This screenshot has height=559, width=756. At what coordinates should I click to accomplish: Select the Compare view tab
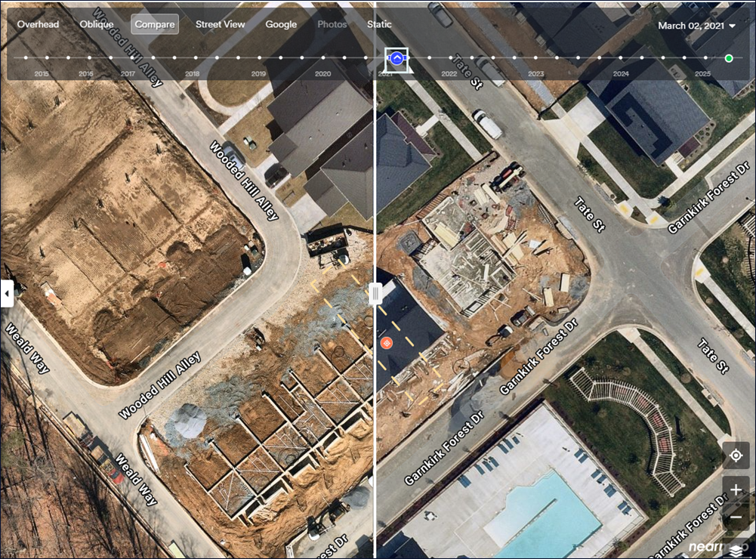[155, 24]
